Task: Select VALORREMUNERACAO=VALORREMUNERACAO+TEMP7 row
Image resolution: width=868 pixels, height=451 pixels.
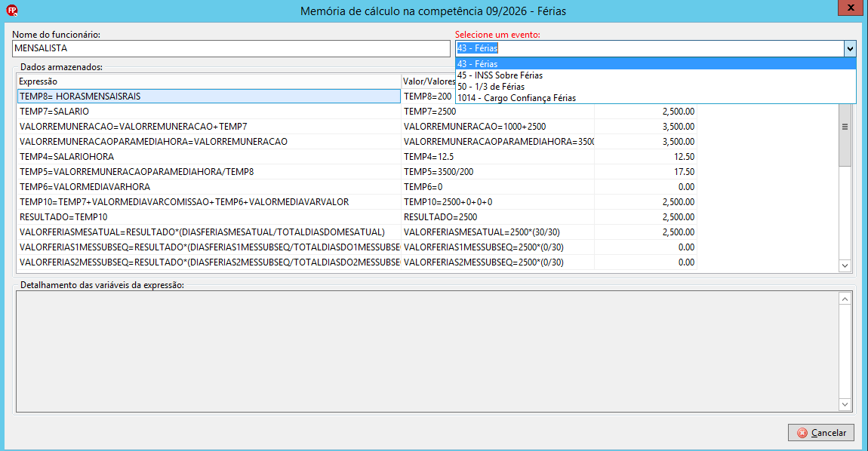Action: pyautogui.click(x=208, y=127)
